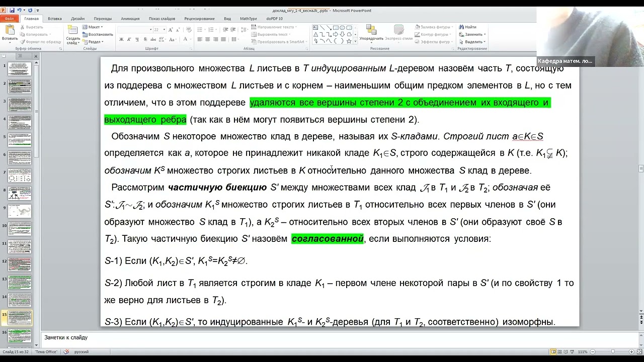Screen dimensions: 644x362
Task: Click the zoom slider in status bar
Action: (x=612, y=352)
